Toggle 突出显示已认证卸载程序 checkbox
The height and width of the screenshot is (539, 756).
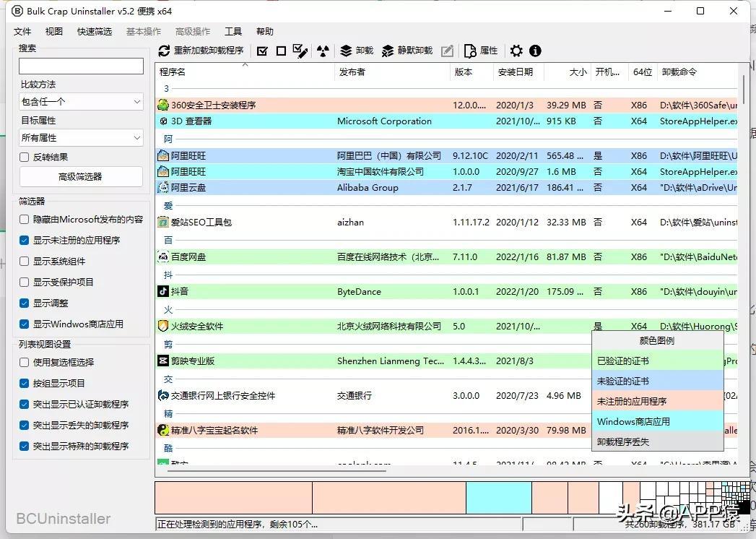point(24,404)
